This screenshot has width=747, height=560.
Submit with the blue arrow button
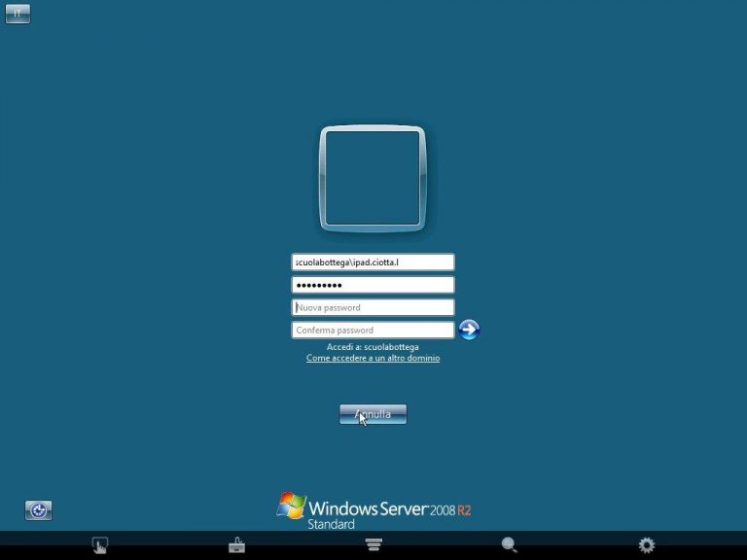coord(469,330)
